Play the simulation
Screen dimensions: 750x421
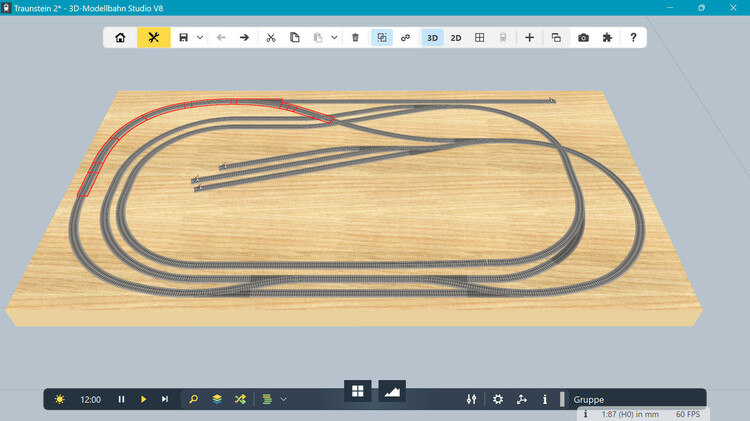click(x=143, y=399)
